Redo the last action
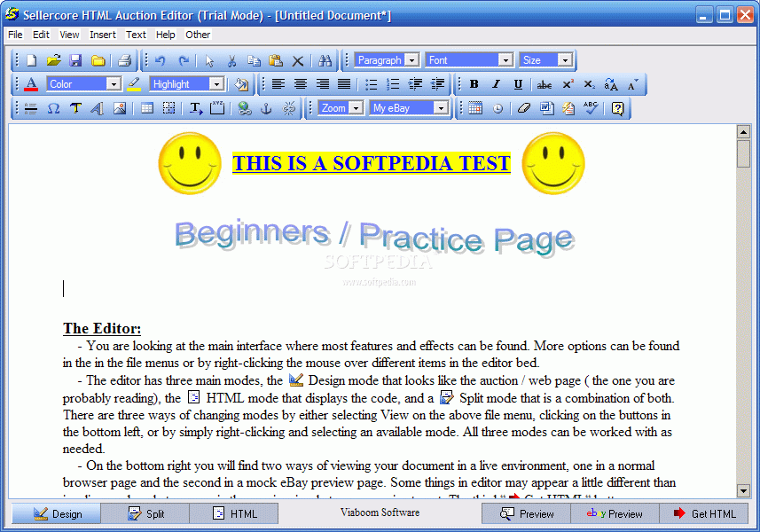 (x=184, y=60)
